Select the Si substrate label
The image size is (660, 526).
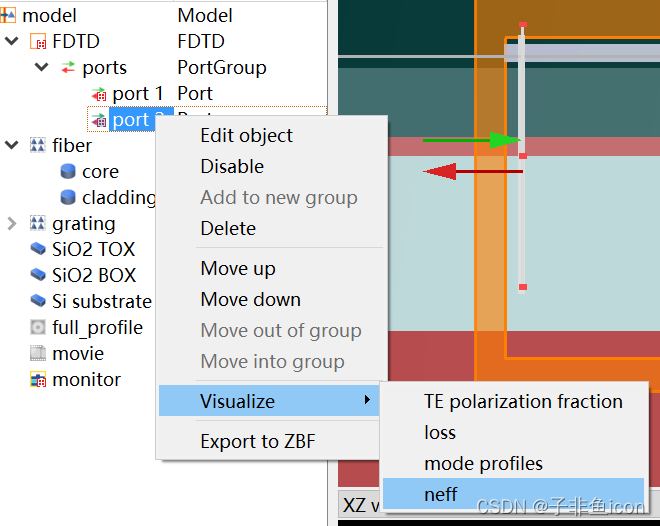[x=102, y=301]
